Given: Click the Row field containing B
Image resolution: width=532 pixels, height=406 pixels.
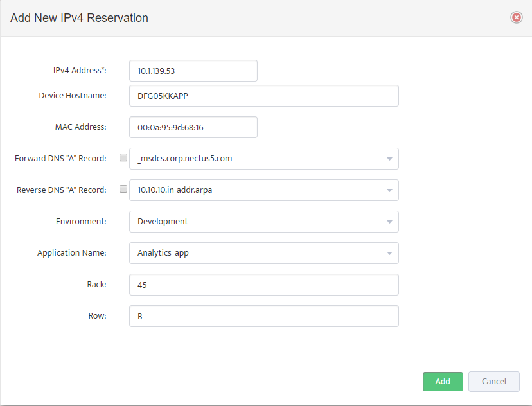Looking at the screenshot, I should coord(264,316).
